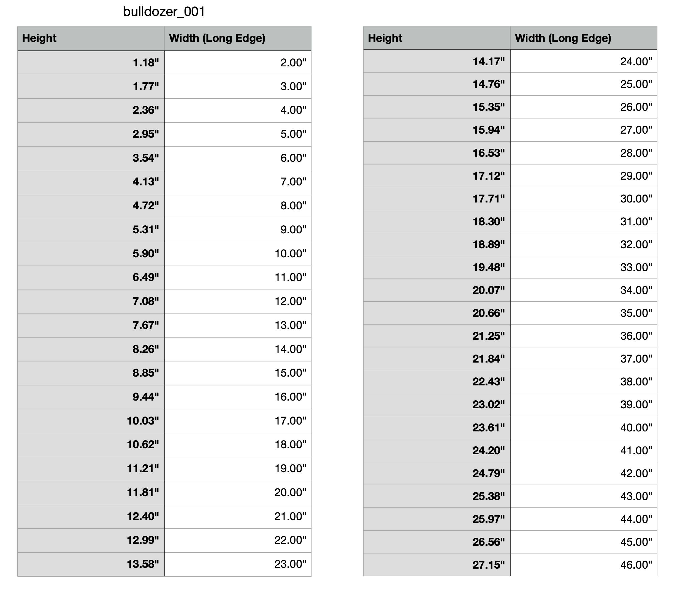Click the 42.00" width value

pyautogui.click(x=636, y=473)
